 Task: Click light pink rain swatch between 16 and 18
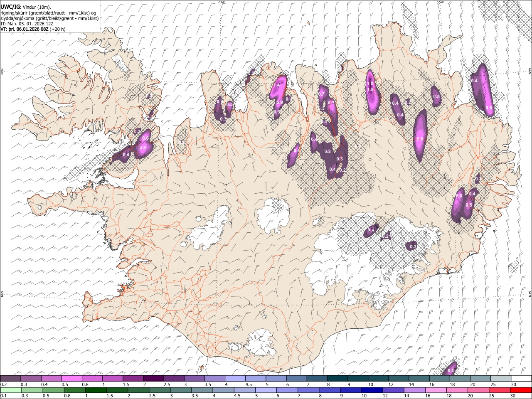[x=436, y=390]
